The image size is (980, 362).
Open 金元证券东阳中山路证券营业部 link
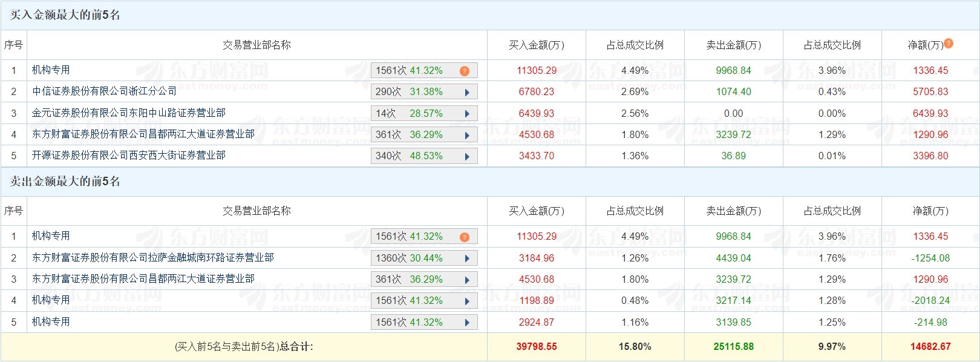(x=129, y=113)
